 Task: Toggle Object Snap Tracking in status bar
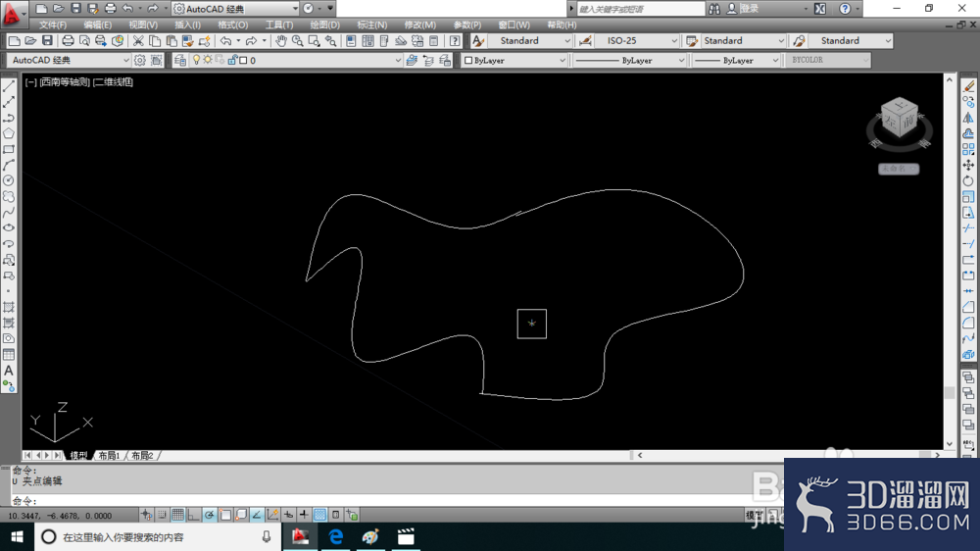[x=257, y=515]
